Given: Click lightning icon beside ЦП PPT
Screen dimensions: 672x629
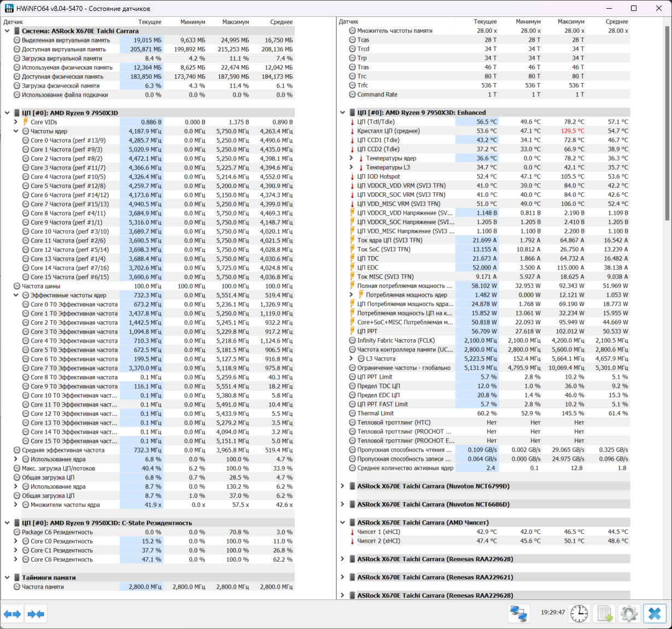Looking at the screenshot, I should click(352, 331).
